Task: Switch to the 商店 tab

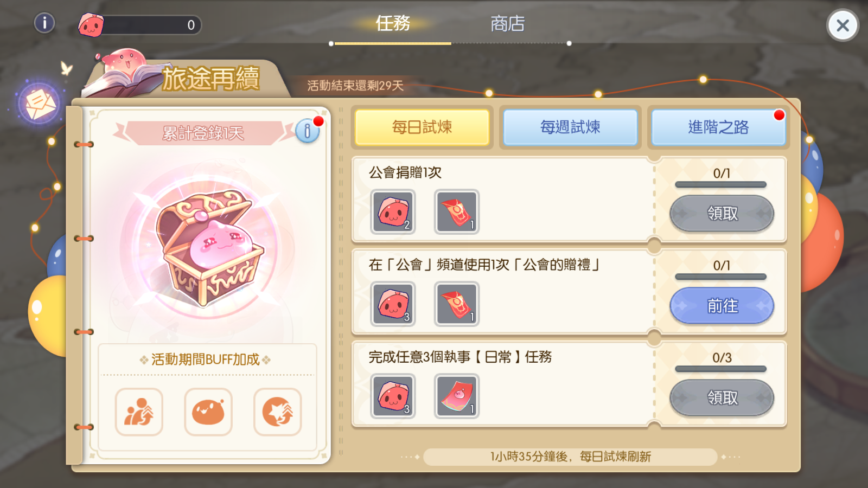Action: pos(508,24)
